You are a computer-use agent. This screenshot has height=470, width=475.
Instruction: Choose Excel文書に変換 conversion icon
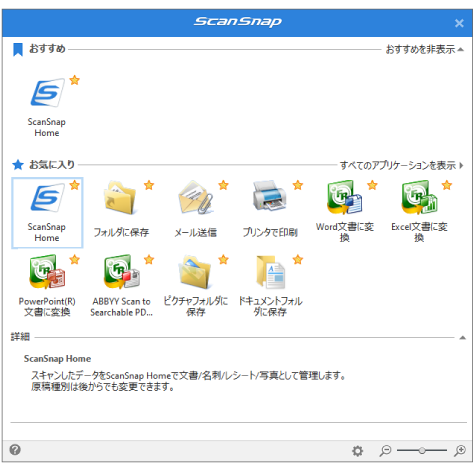pyautogui.click(x=419, y=197)
